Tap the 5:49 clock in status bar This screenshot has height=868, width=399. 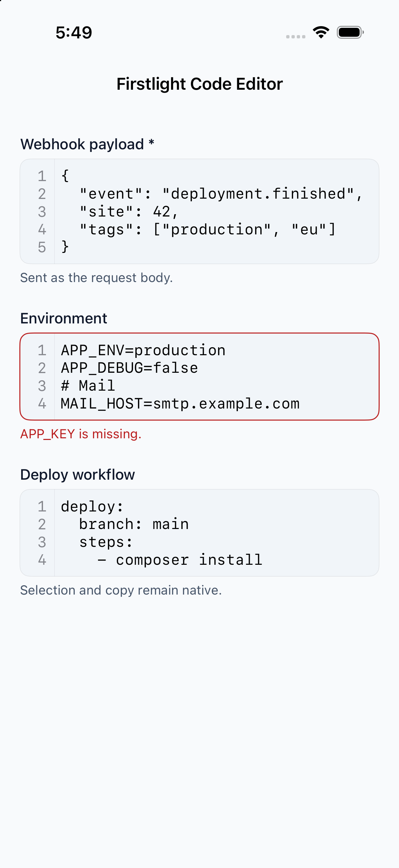coord(74,33)
